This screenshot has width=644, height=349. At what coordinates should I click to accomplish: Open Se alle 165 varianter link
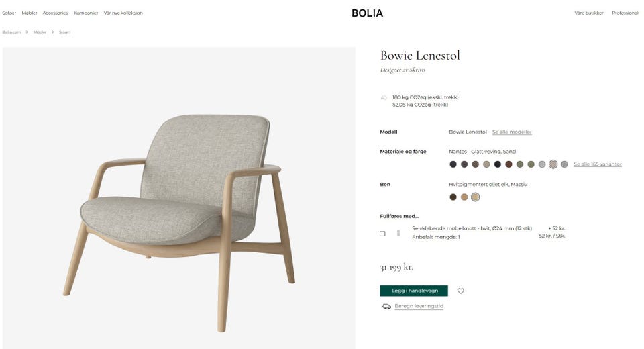coord(598,164)
